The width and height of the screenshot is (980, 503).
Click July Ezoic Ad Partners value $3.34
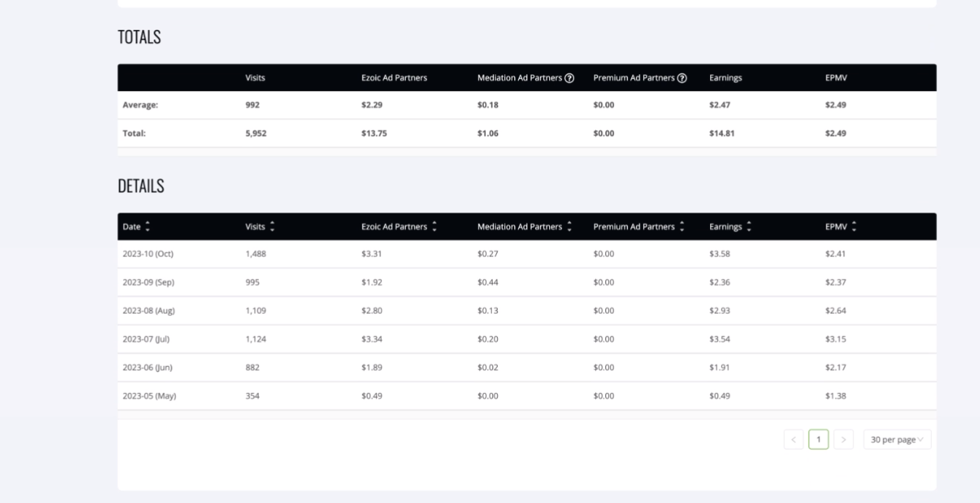(x=372, y=339)
